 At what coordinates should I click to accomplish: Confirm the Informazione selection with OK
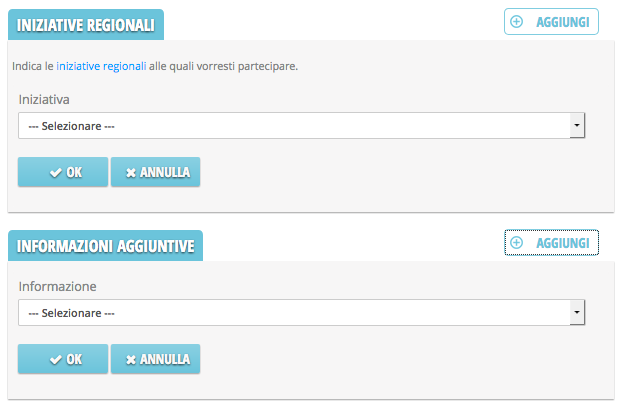(x=63, y=358)
